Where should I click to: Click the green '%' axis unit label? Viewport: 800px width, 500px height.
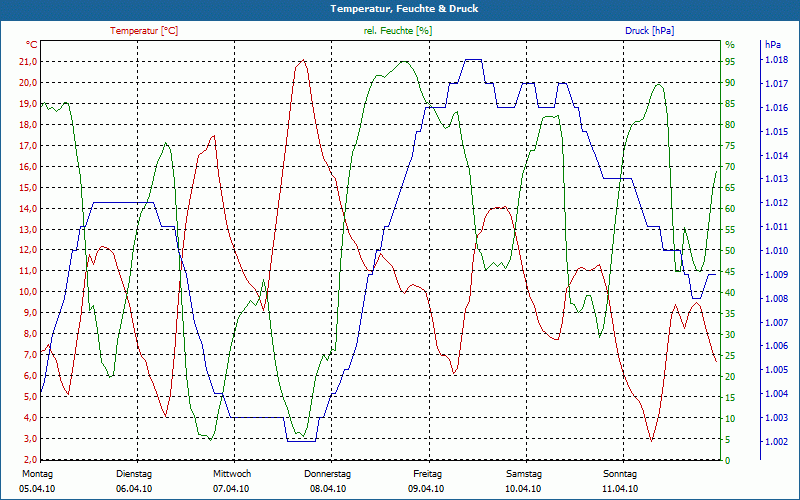point(730,45)
